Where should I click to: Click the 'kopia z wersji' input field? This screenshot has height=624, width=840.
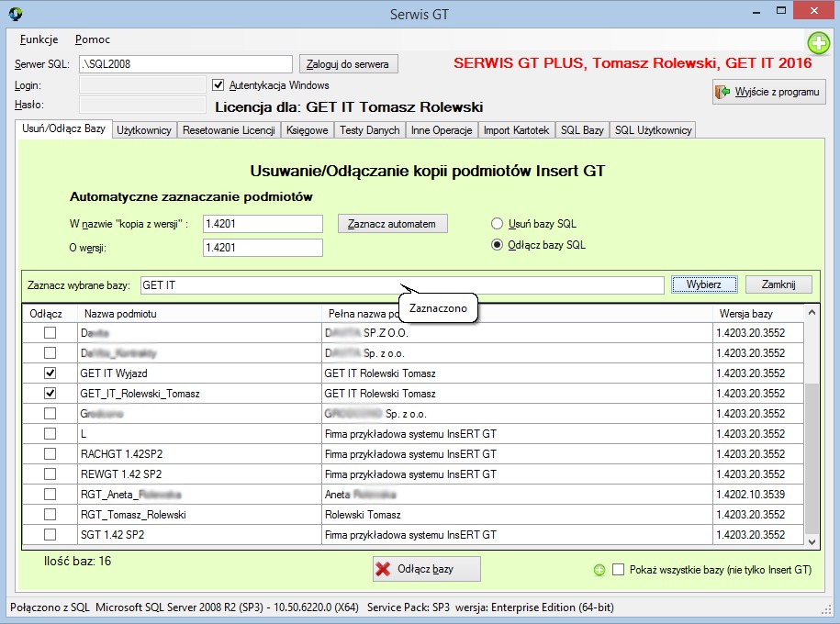263,224
